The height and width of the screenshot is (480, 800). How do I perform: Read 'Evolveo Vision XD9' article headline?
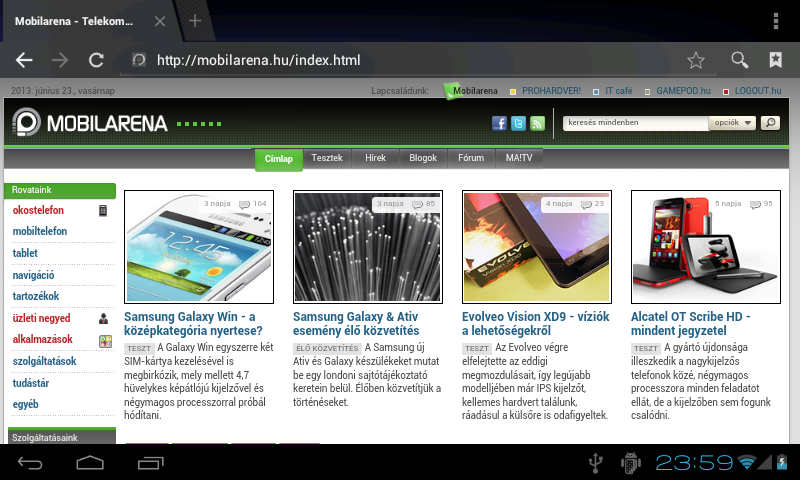coord(536,324)
